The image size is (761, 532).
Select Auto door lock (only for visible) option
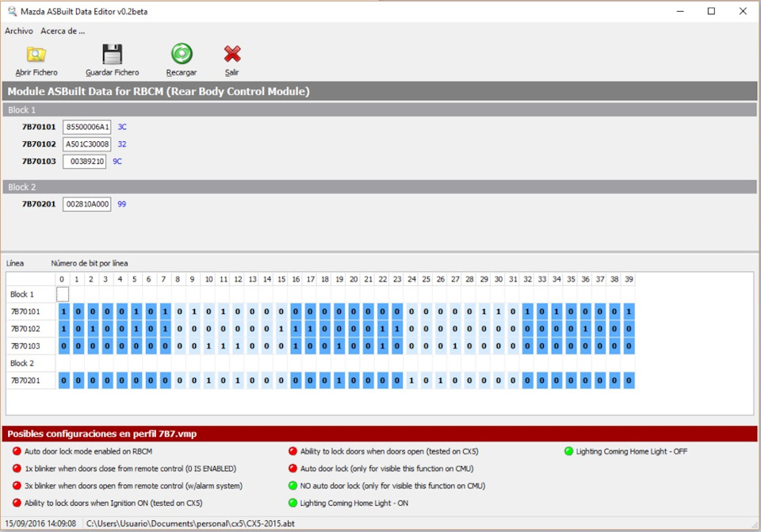[x=381, y=469]
